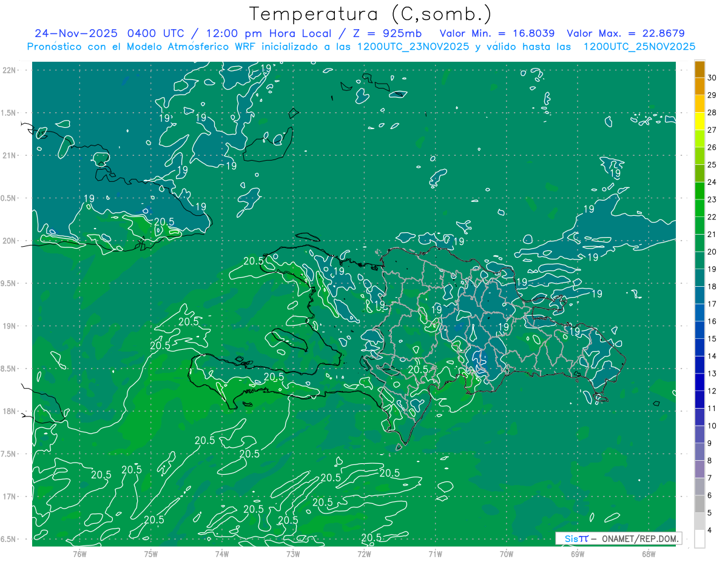The image size is (728, 562).
Task: Click the yellow legend swatch between 27 and 28
Action: pyautogui.click(x=699, y=121)
